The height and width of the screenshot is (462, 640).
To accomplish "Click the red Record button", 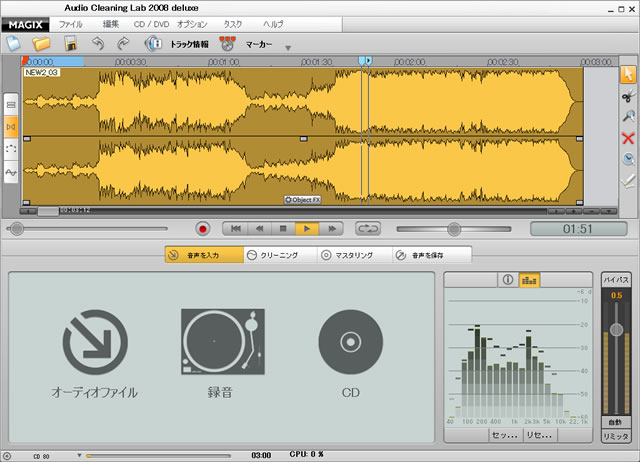I will [203, 228].
